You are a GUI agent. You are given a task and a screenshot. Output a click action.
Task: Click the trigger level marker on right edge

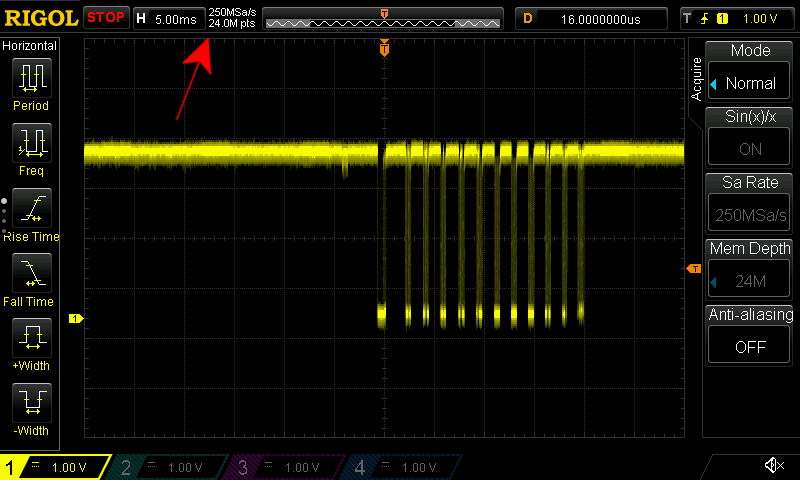694,268
